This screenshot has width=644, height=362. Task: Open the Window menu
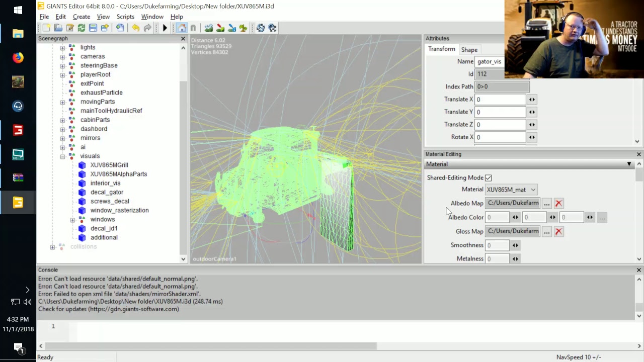coord(152,17)
